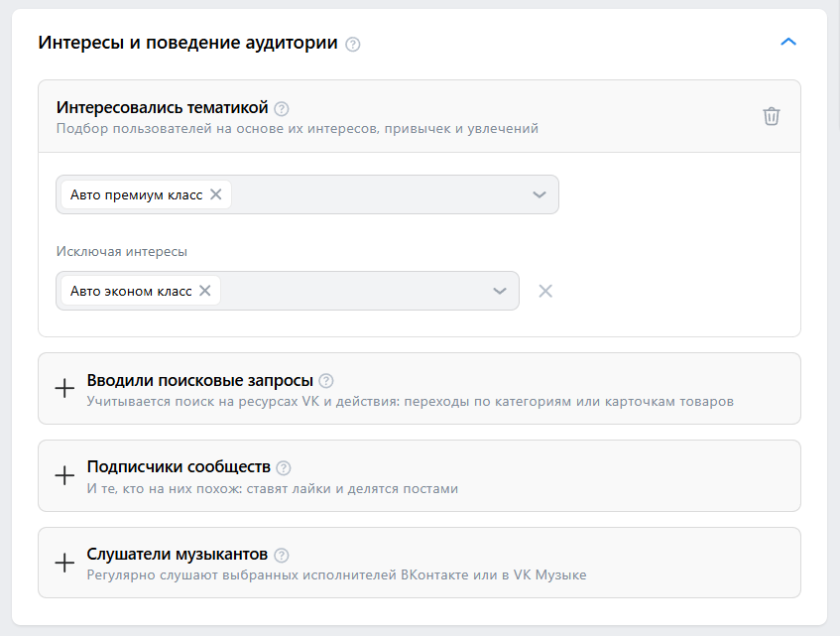Viewport: 840px width, 636px height.
Task: Click plus icon to add musician listeners
Action: [64, 564]
